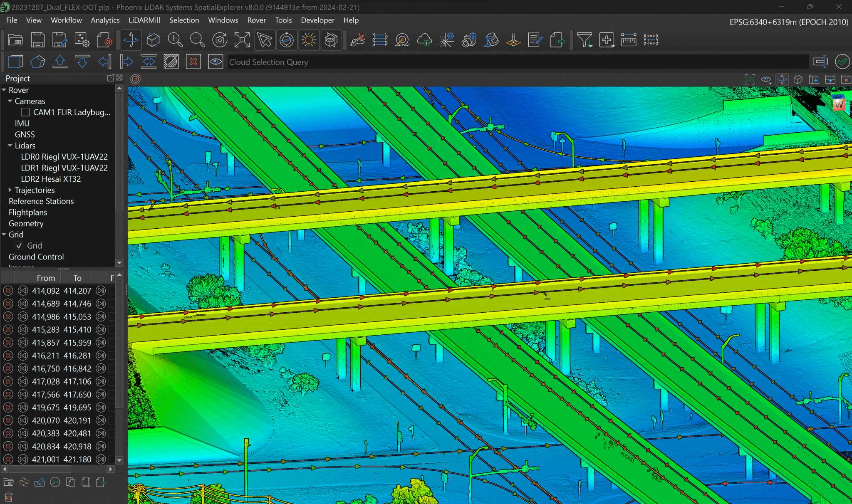Toggle sun lighting in the viewport
The image size is (852, 504).
point(309,40)
